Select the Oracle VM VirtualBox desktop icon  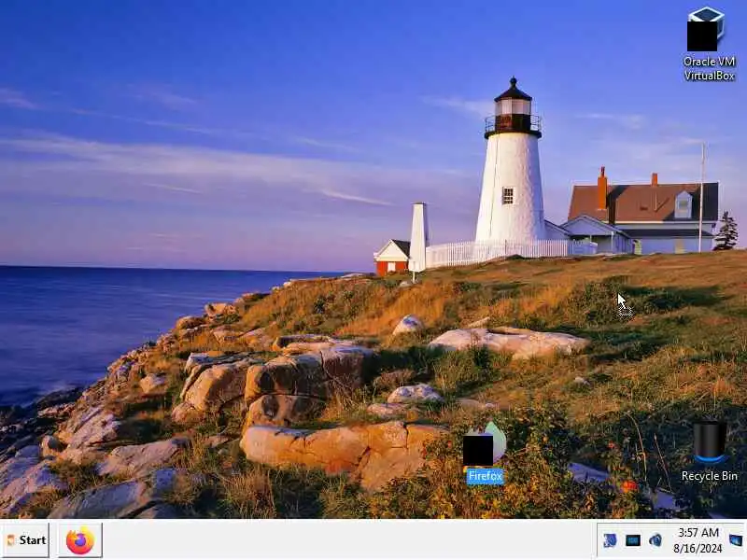(x=707, y=44)
